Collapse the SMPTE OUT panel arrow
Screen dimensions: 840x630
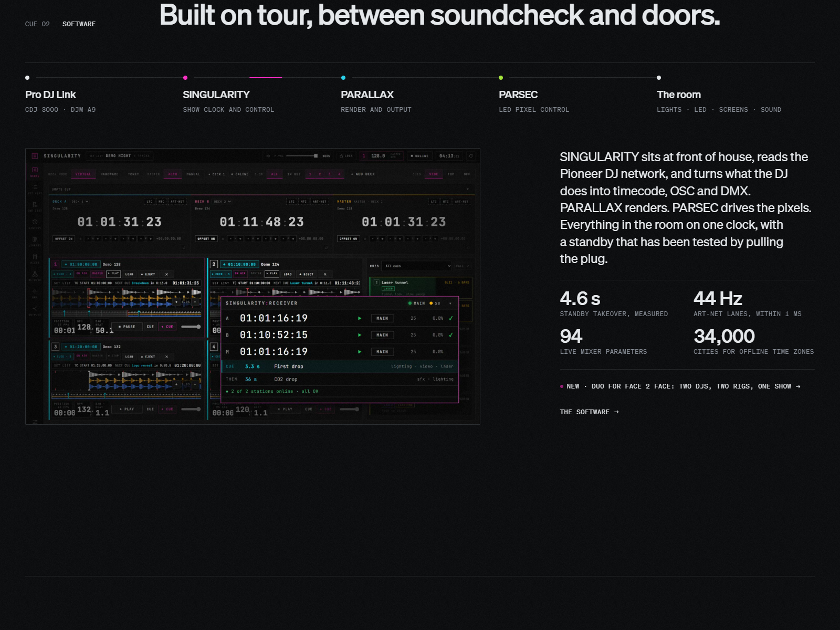tap(468, 189)
